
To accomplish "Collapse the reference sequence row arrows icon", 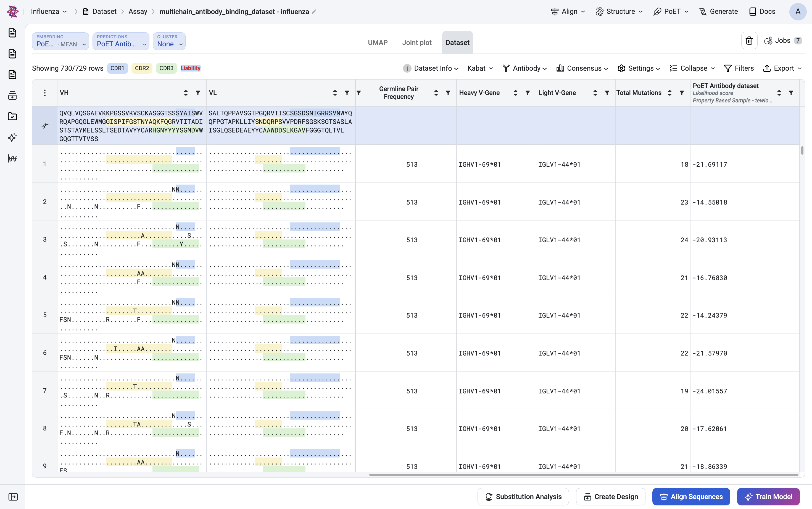I will [45, 126].
